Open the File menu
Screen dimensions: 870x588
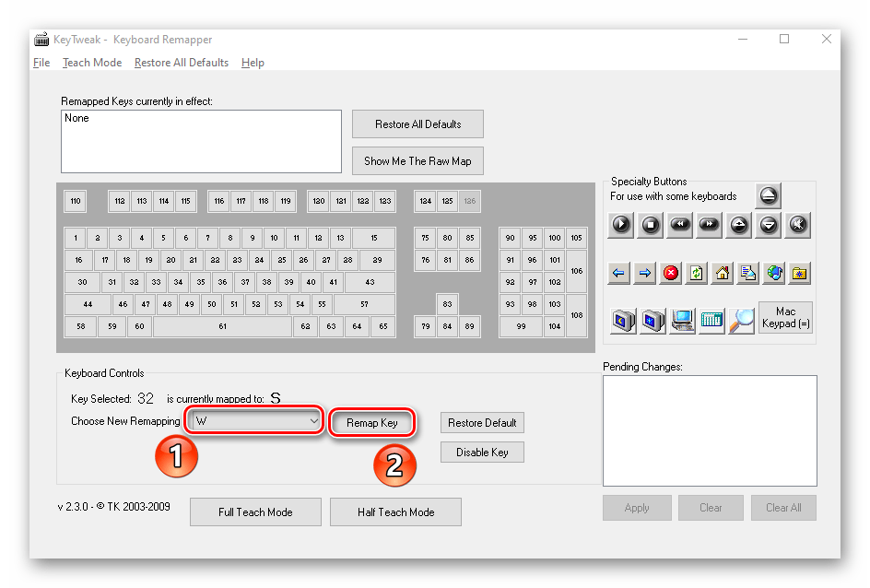click(x=41, y=63)
